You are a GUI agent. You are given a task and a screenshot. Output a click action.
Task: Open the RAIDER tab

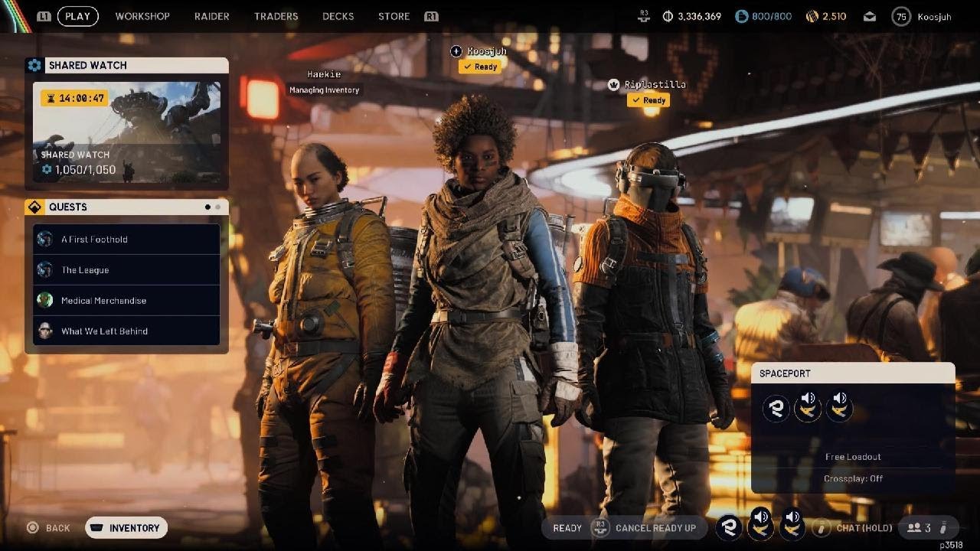tap(212, 16)
